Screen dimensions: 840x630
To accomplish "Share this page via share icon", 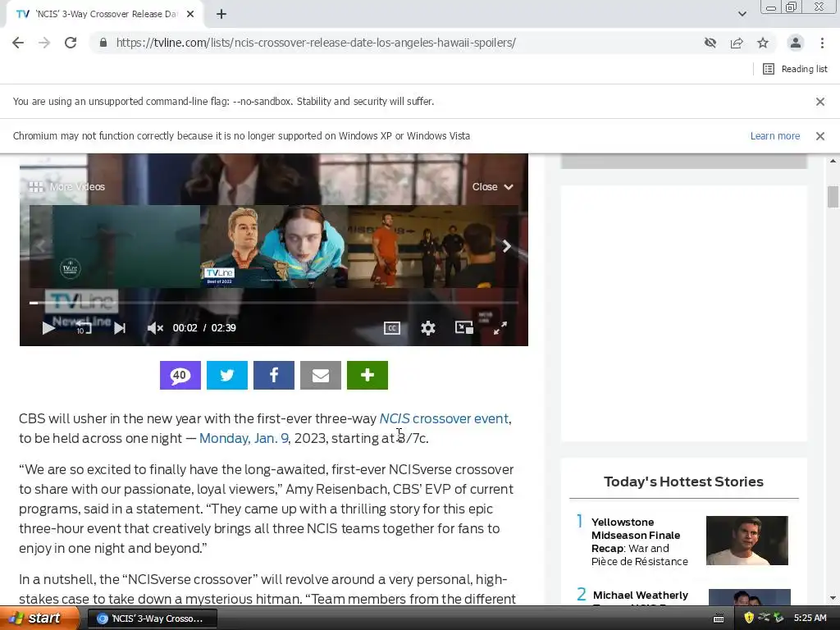I will [x=737, y=43].
